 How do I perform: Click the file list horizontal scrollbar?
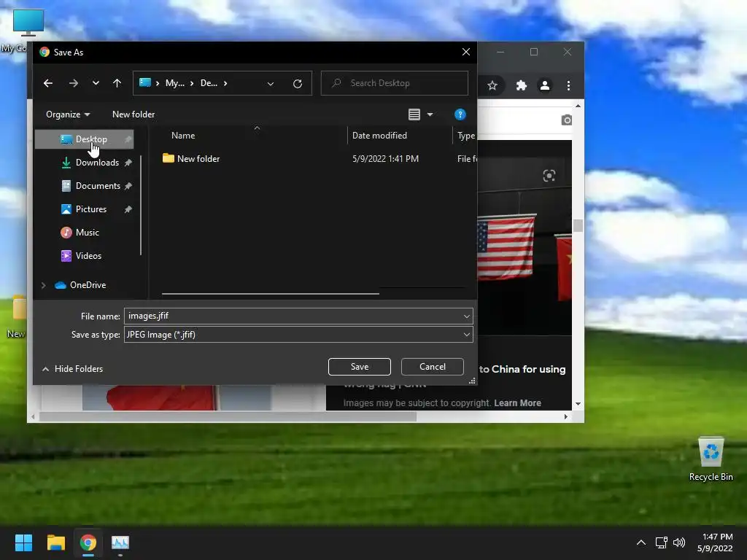point(270,294)
